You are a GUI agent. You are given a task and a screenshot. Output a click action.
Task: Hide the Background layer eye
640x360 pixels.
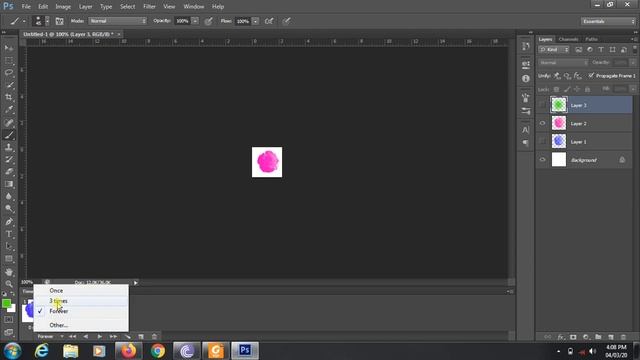point(542,160)
